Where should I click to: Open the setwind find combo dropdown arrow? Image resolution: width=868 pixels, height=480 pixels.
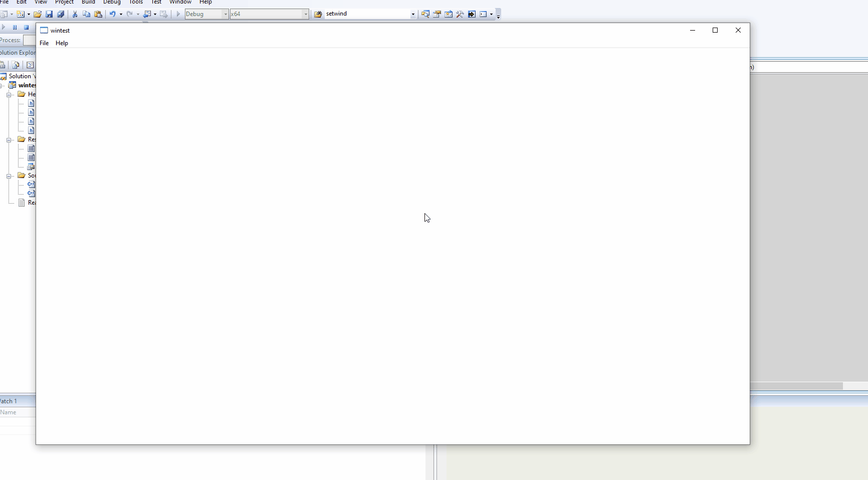coord(413,15)
